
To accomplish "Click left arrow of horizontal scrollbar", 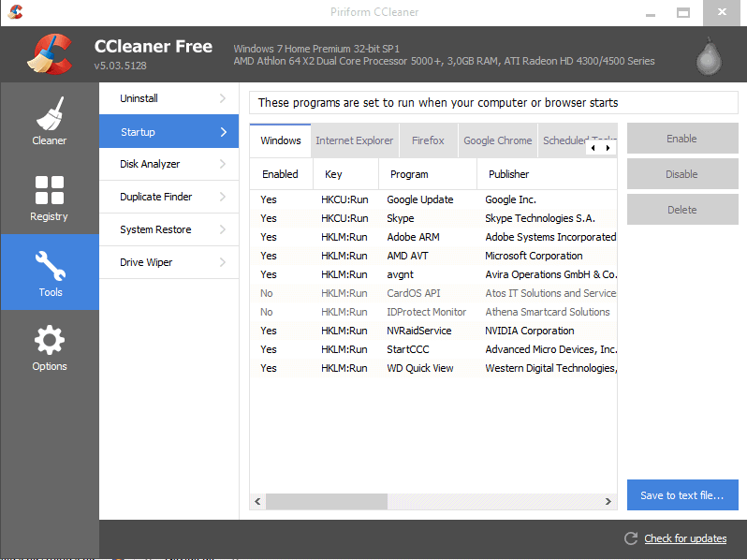I will [257, 501].
